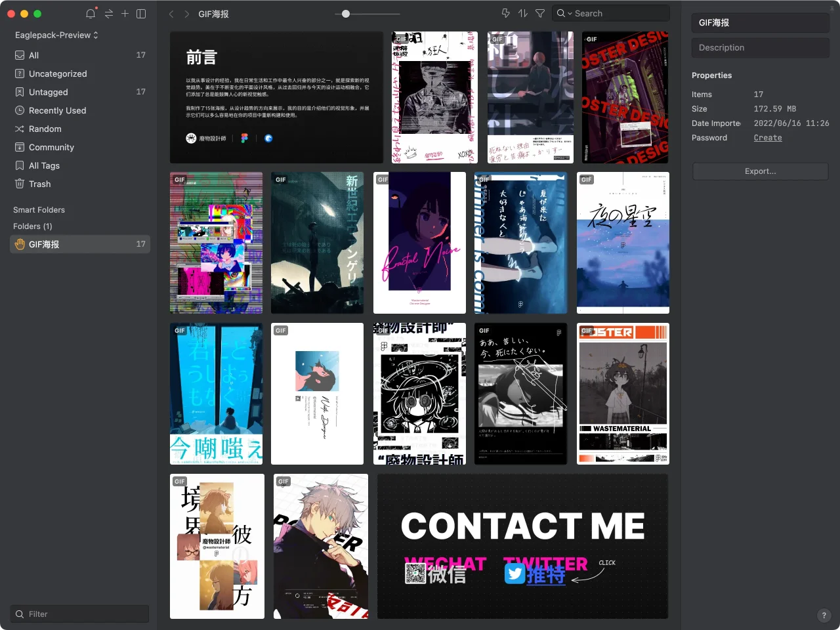Open the sort order arrows icon
The width and height of the screenshot is (840, 630).
pyautogui.click(x=523, y=13)
